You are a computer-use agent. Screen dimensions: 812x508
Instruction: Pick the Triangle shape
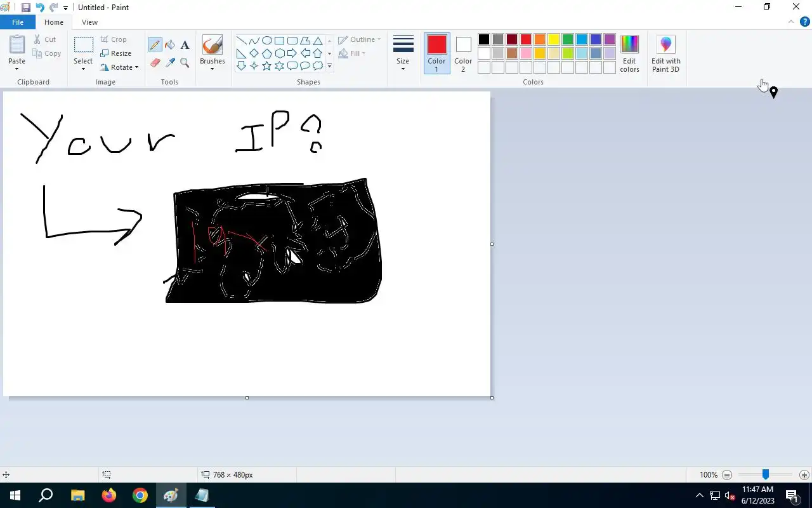point(317,41)
